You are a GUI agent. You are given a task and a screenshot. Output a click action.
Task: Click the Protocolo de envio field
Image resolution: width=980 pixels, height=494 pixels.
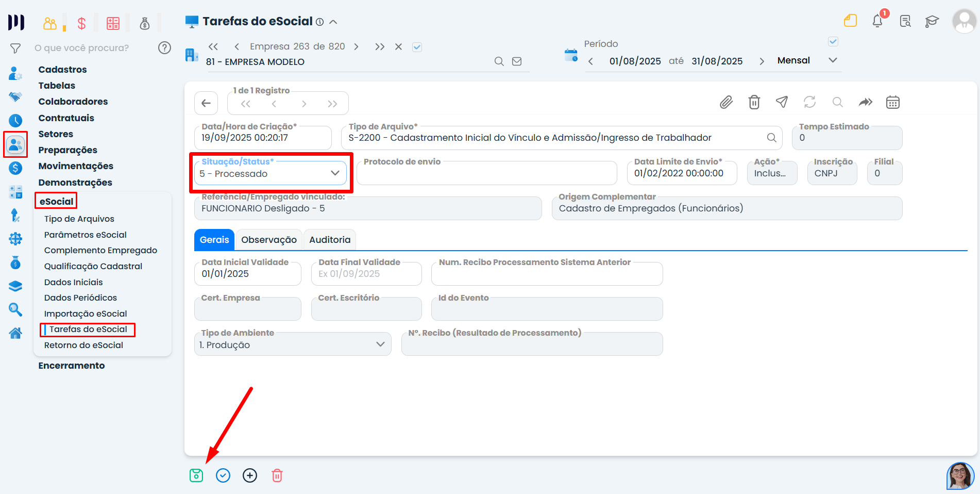tap(487, 173)
